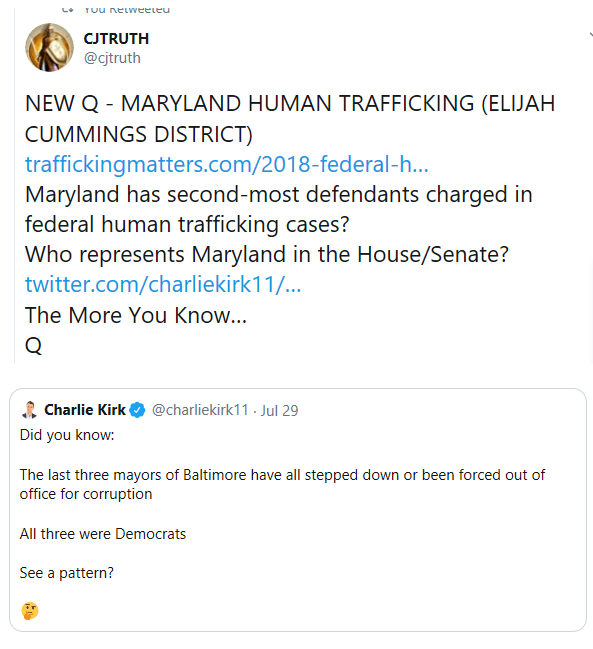Open the twitter.com/charliekirk11 link

click(163, 284)
